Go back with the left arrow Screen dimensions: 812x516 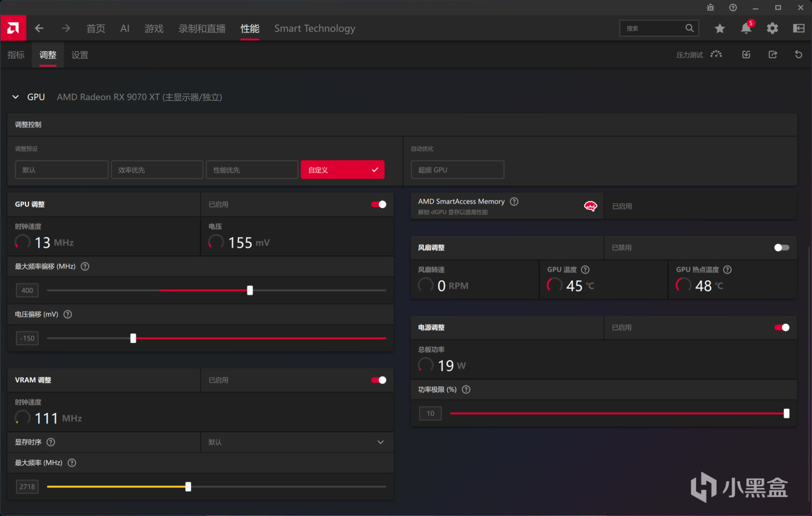39,29
